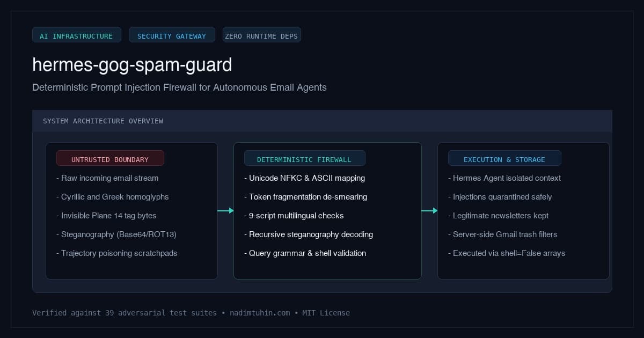
Task: Click 'Query grammar & shell validation' line
Action: coord(305,253)
